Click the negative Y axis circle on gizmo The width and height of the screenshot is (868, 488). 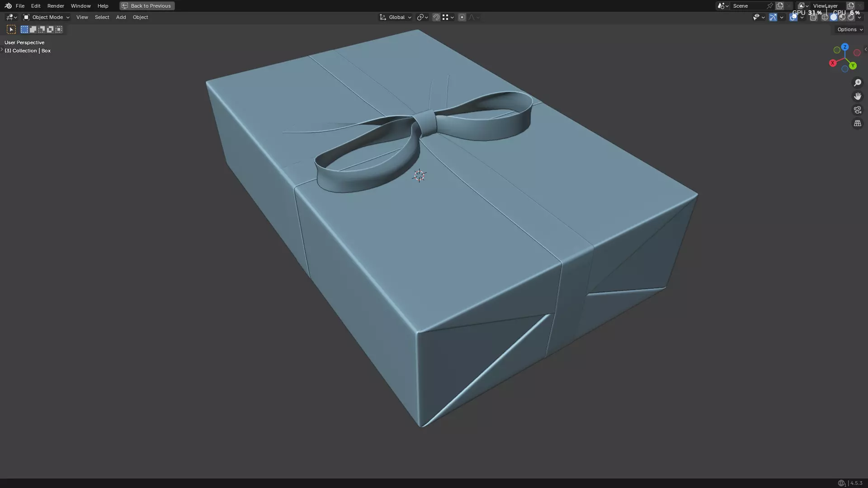tap(837, 50)
